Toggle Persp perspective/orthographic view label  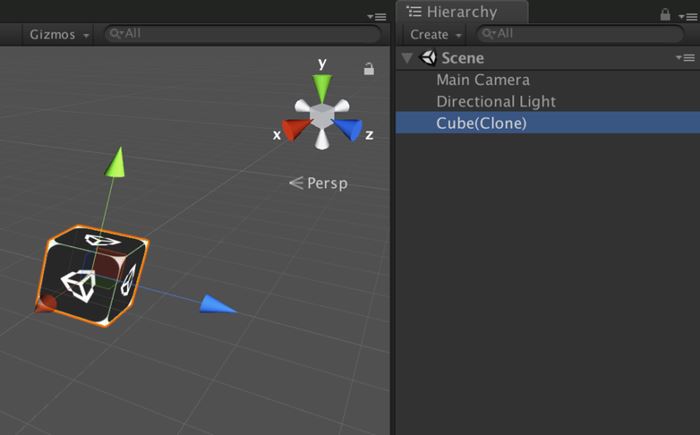coord(318,183)
